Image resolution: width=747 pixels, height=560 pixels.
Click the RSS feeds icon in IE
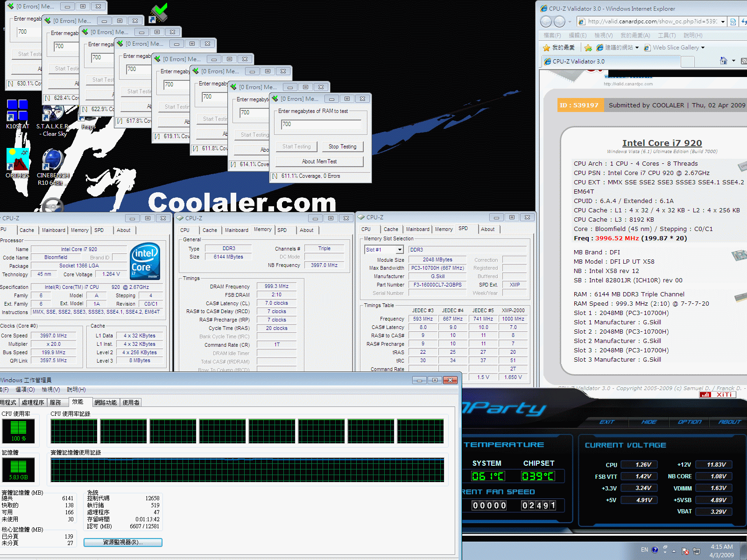744,61
